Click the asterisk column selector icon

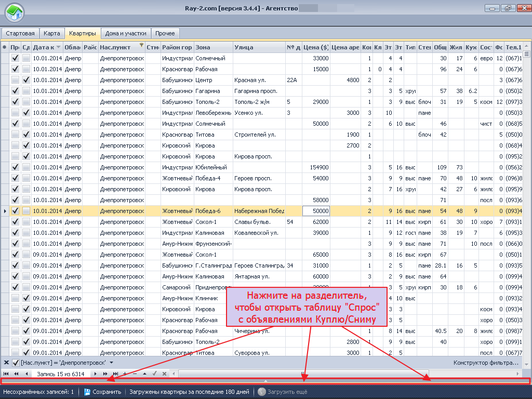[x=4, y=47]
